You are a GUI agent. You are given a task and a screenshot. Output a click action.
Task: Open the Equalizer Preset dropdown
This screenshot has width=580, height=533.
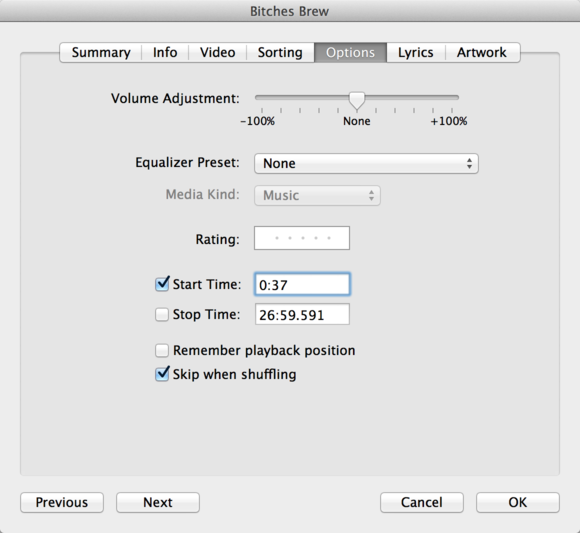[366, 163]
